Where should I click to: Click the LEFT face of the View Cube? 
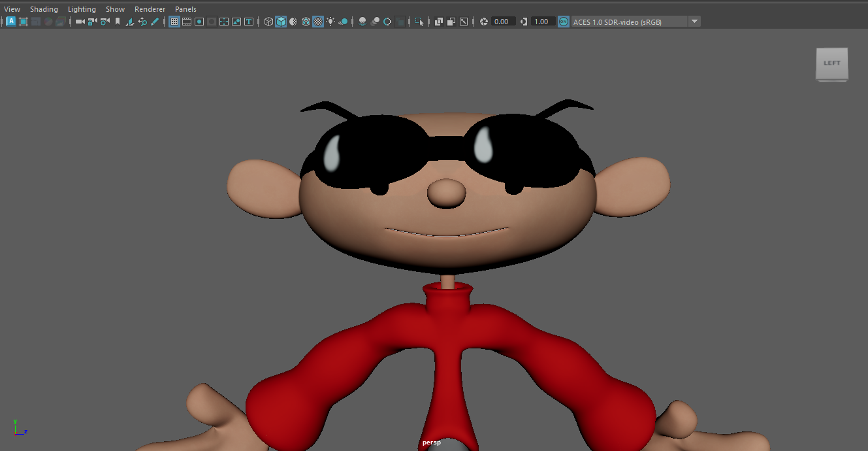click(832, 63)
